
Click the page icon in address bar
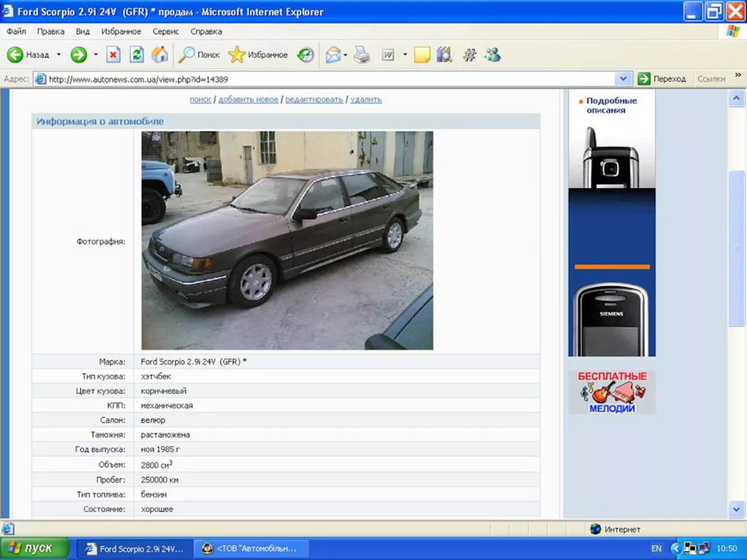[x=40, y=79]
